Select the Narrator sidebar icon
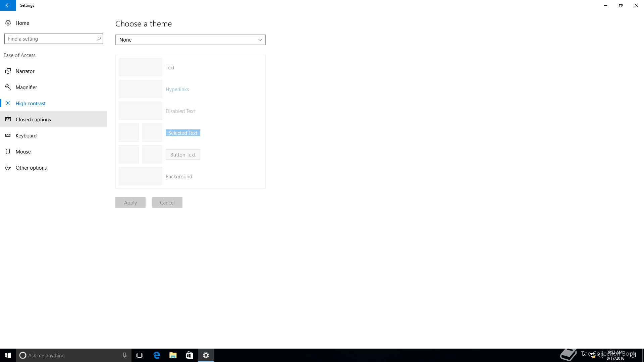644x362 pixels. pos(8,71)
